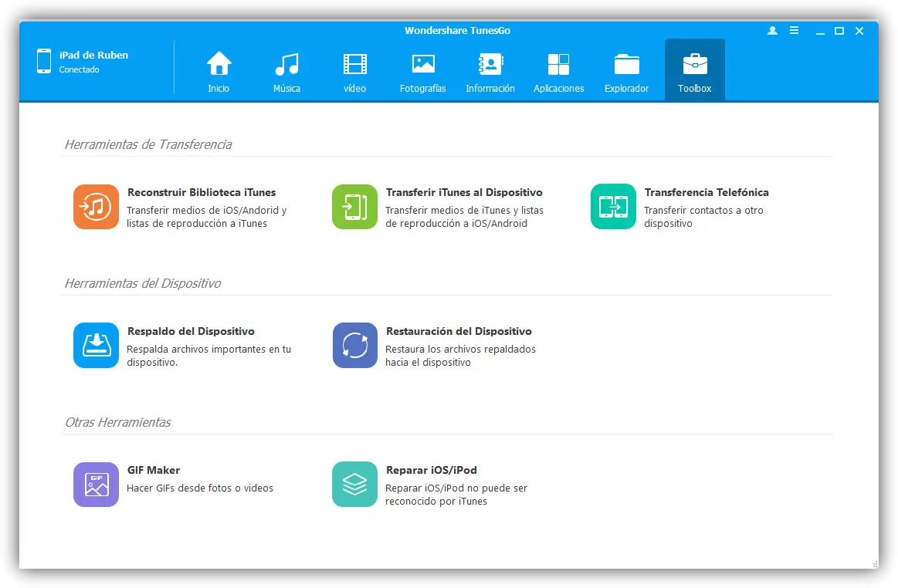Maximize the TunesGo window
Screen dimensions: 898x588
[839, 31]
